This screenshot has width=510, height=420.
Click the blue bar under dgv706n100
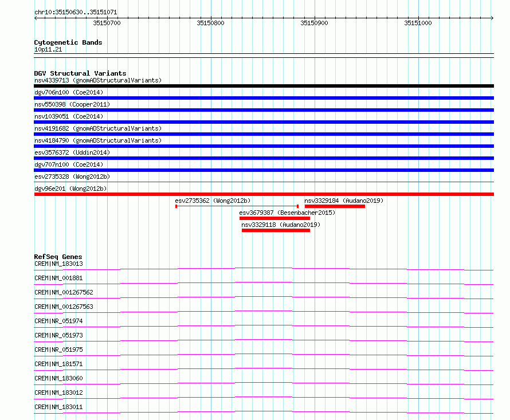[264, 98]
